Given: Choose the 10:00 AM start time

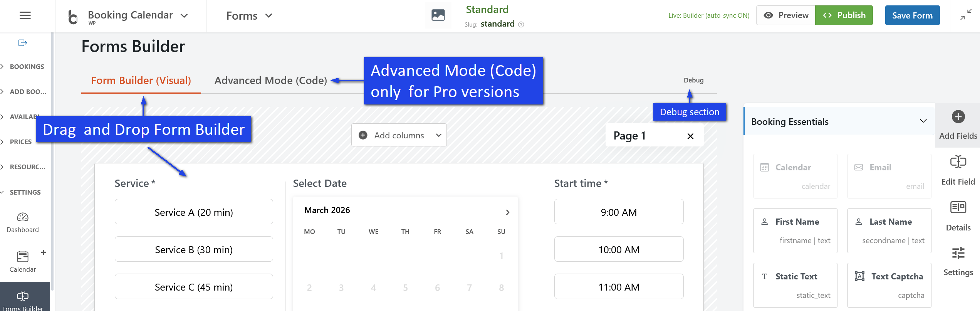Looking at the screenshot, I should (619, 249).
